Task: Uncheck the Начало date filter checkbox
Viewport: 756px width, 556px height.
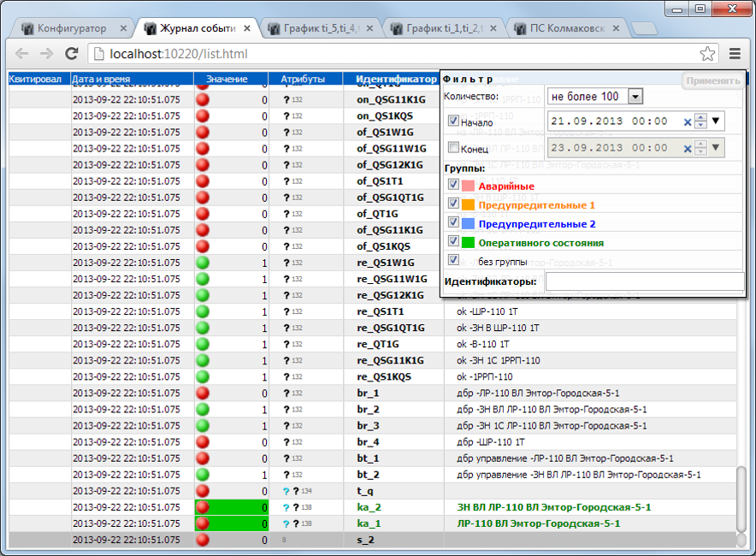Action: click(453, 121)
